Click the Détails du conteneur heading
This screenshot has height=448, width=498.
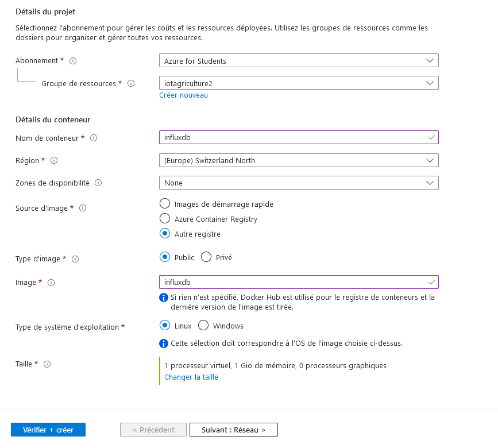pos(53,119)
